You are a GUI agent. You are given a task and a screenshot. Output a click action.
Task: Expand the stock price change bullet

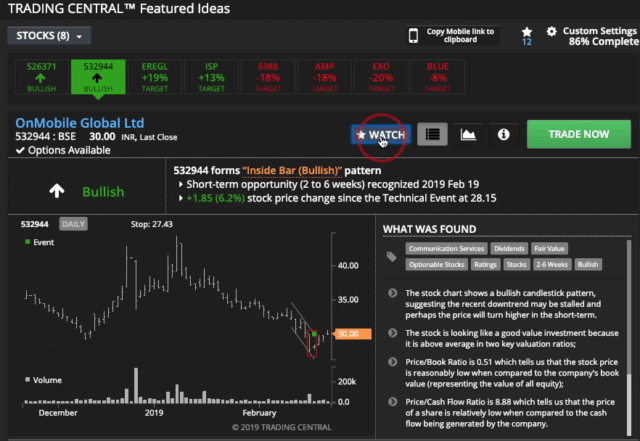(180, 198)
